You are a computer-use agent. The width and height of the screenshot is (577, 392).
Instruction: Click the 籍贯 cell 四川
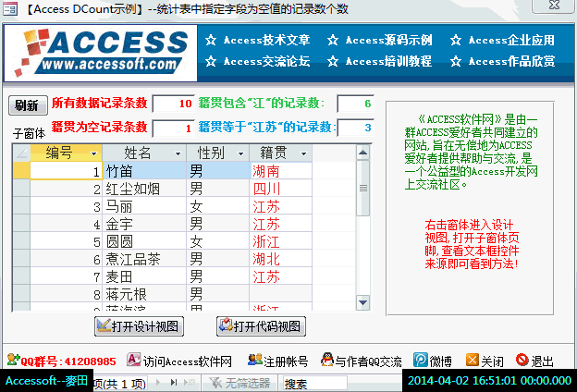[x=281, y=189]
